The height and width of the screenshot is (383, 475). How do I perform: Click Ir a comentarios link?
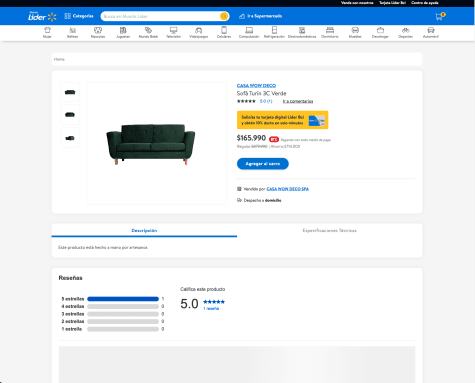click(x=298, y=101)
